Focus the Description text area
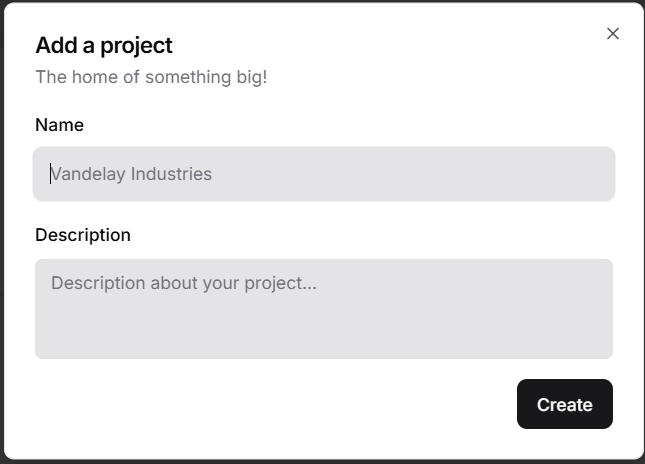This screenshot has height=464, width=645. click(323, 309)
